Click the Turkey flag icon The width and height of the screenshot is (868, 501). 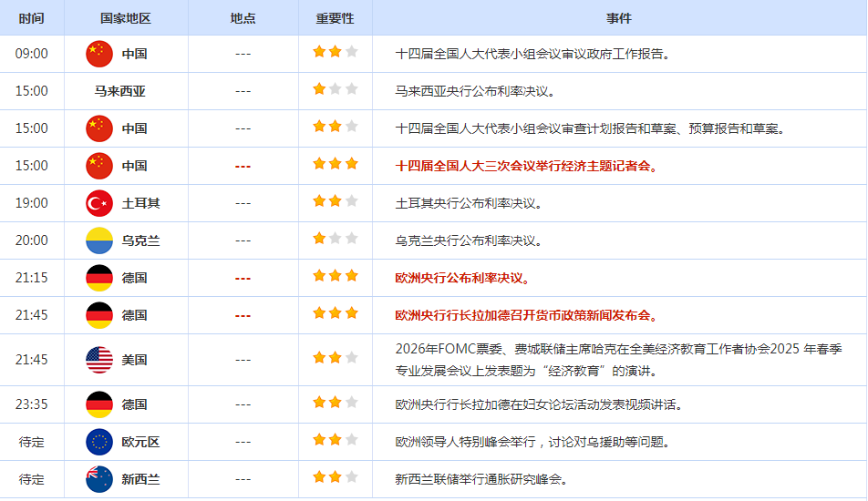coord(98,203)
